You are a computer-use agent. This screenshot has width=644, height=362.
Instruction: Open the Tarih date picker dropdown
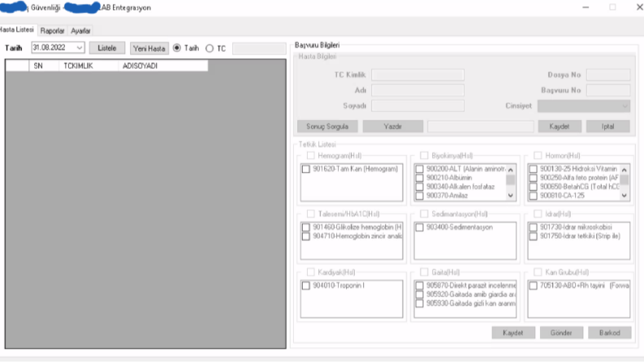pyautogui.click(x=80, y=48)
